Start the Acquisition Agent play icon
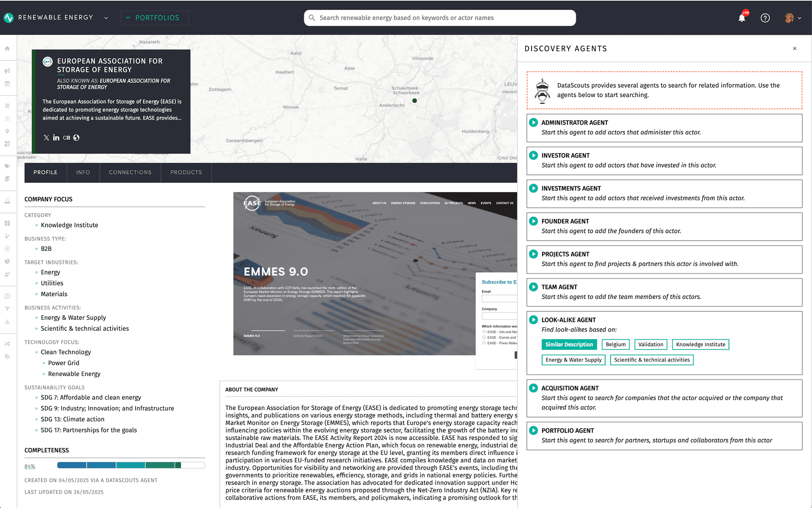The width and height of the screenshot is (812, 508). point(533,388)
